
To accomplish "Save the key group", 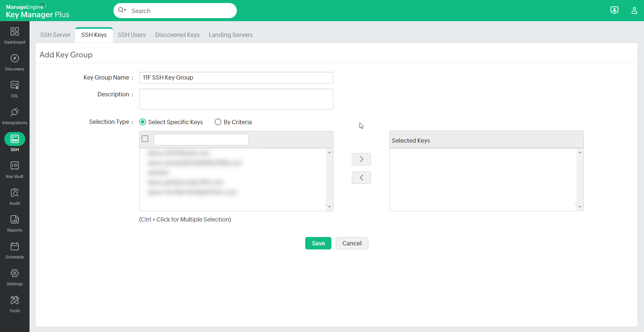I will point(318,243).
